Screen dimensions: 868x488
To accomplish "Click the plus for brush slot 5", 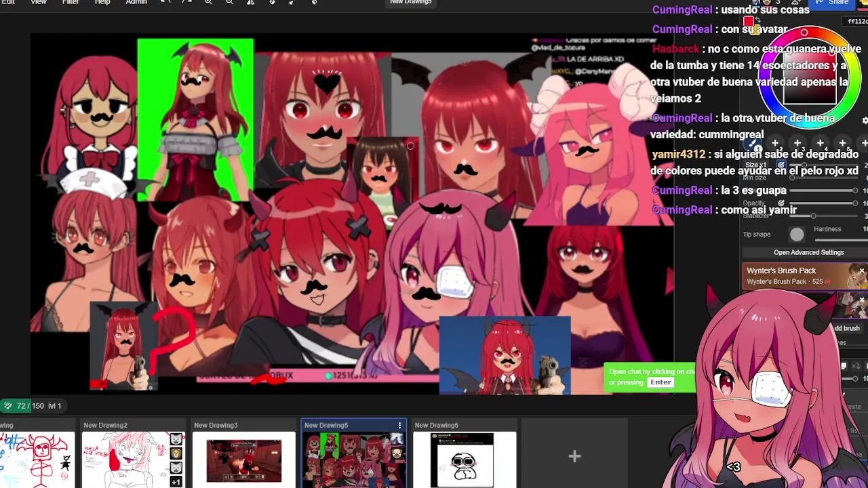I will (x=842, y=143).
